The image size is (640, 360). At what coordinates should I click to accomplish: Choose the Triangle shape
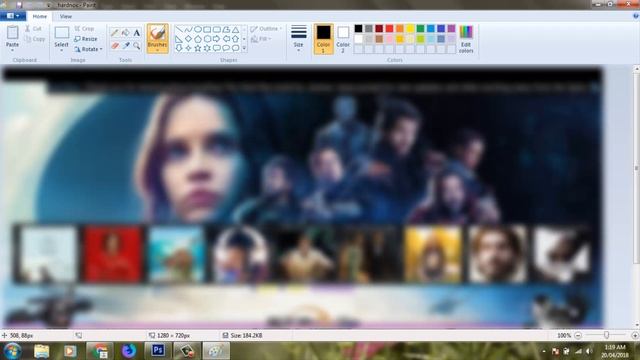tap(236, 29)
